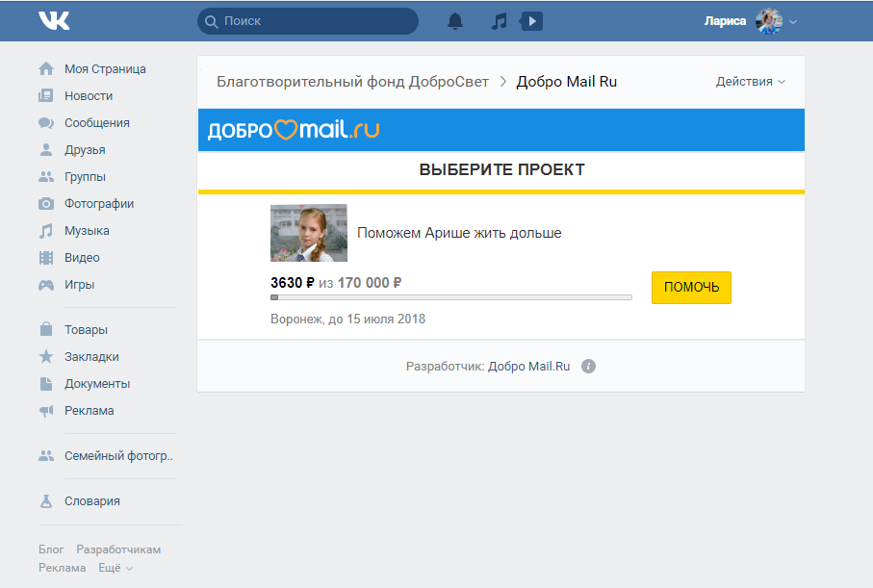Open Сообщения
This screenshot has height=588, width=873.
coord(97,123)
